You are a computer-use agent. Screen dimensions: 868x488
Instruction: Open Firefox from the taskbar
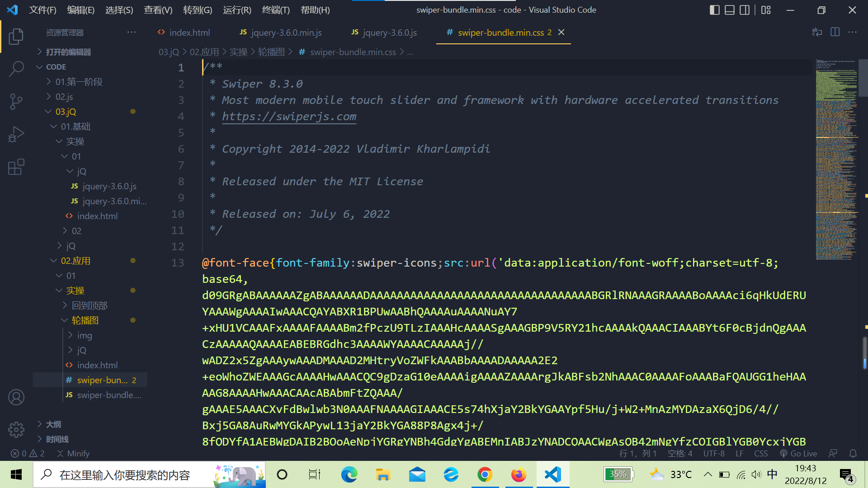[x=519, y=474]
